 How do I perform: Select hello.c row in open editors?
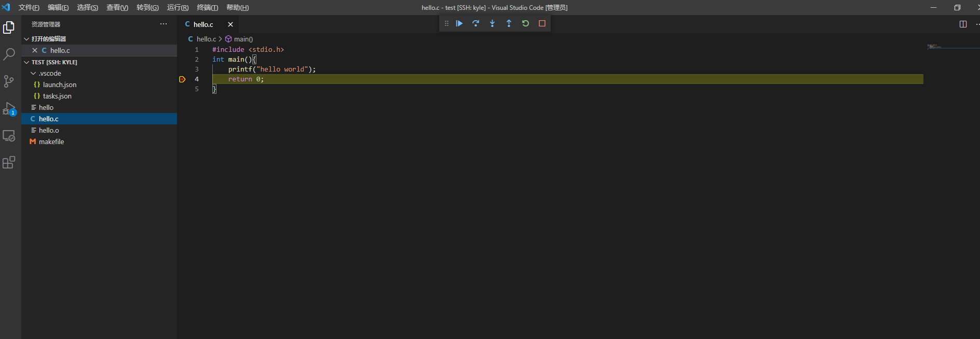(x=99, y=50)
